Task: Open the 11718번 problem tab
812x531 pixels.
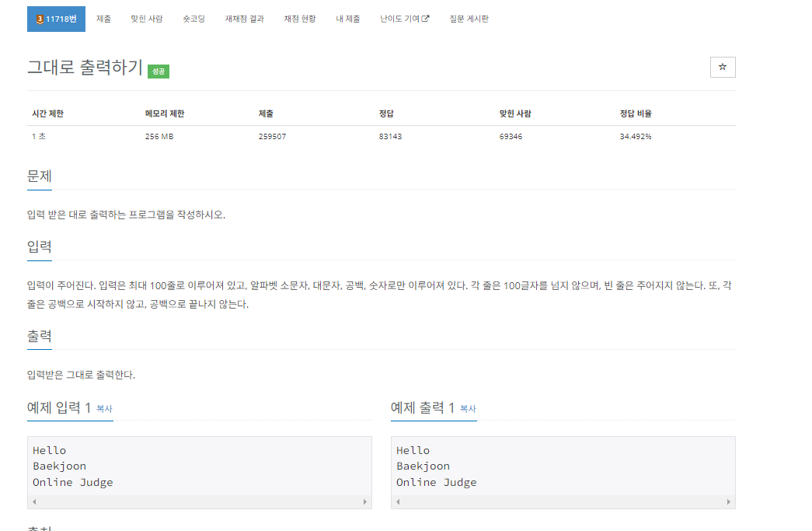Action: [56, 19]
